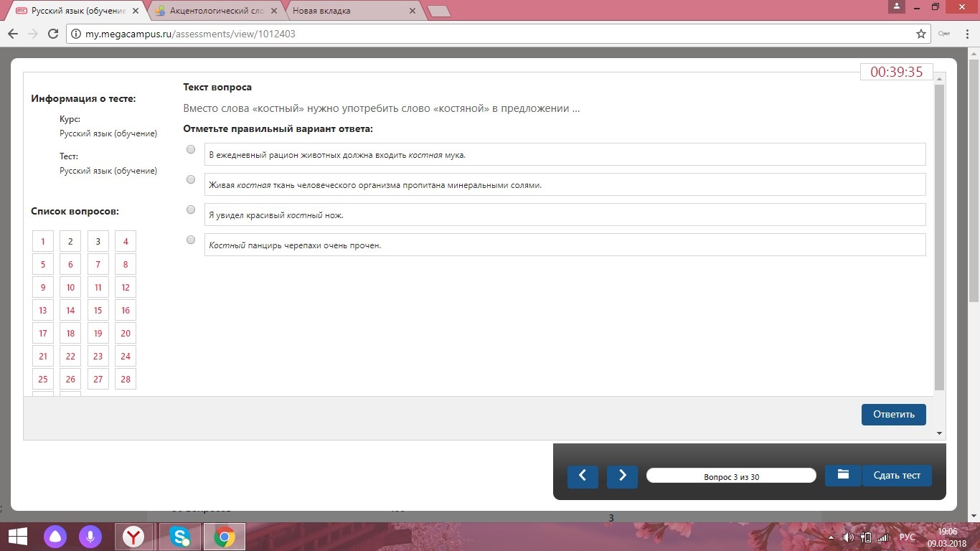Click the browser address bar
Image resolution: width=980 pixels, height=551 pixels.
coord(488,34)
